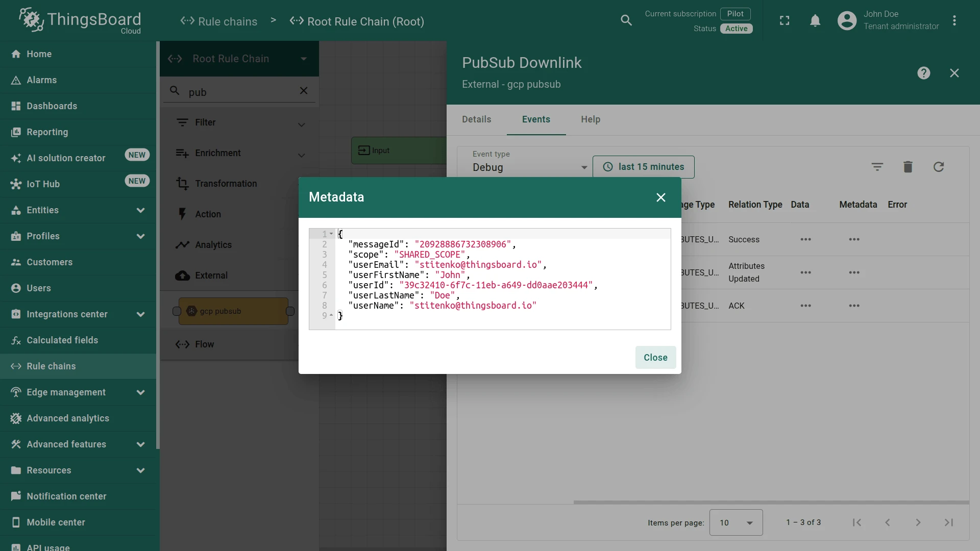This screenshot has height=551, width=980.
Task: Expand Entities sidebar menu
Action: click(x=78, y=210)
